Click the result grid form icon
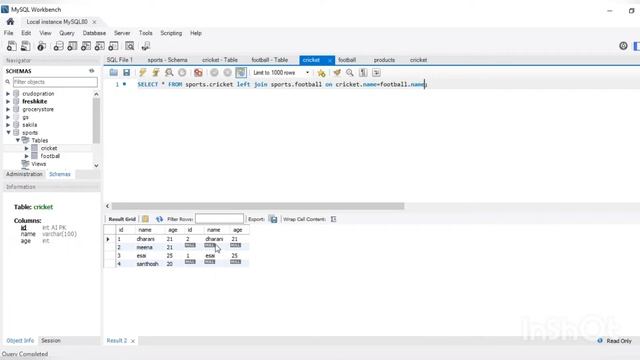The image size is (640, 360). point(145,219)
